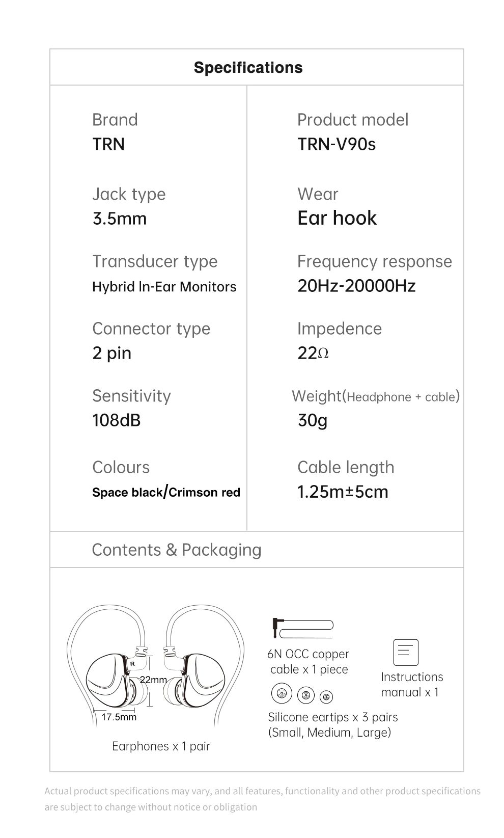
Task: Click the 22mm height dimension label
Action: coord(153,680)
